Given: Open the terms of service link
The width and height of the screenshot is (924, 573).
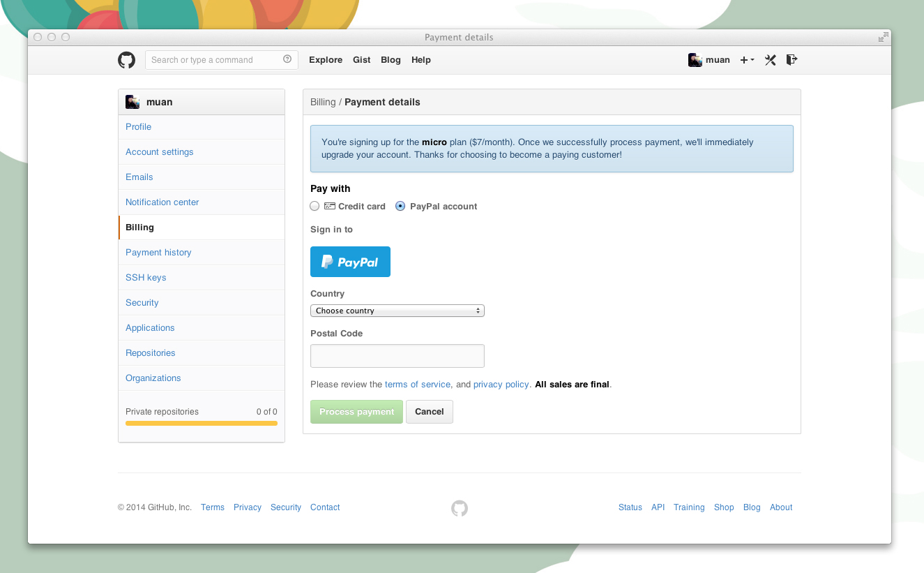Looking at the screenshot, I should [417, 384].
